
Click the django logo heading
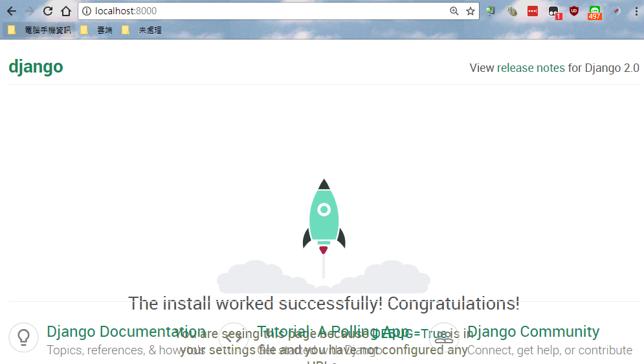click(x=36, y=67)
